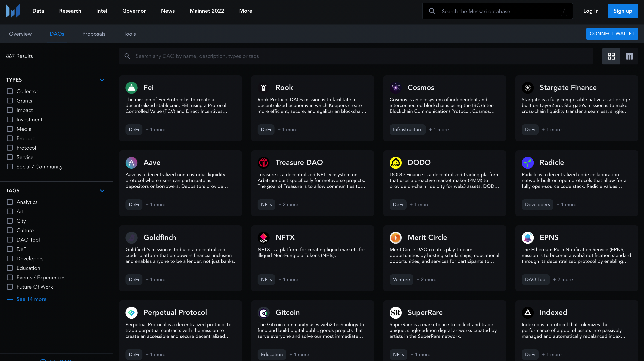This screenshot has height=361, width=644.
Task: Click the Treasure DAO logo icon
Action: click(264, 162)
